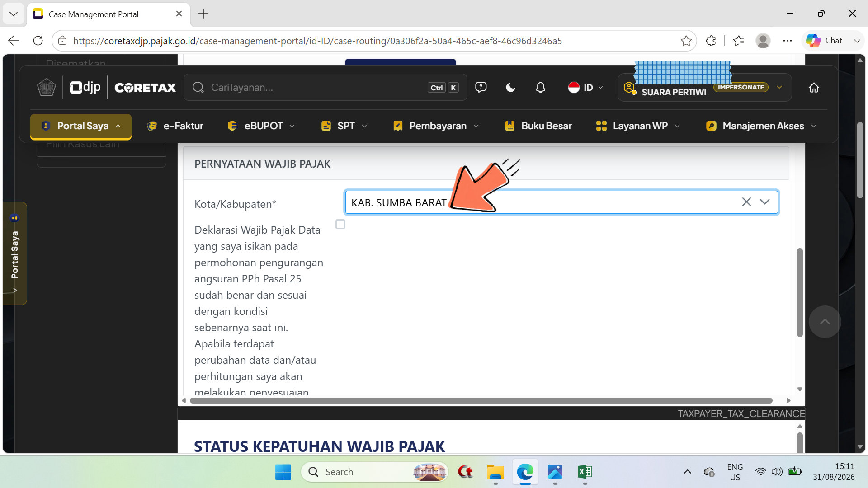Go to the home icon in Coretax header
868x488 pixels.
pos(814,88)
